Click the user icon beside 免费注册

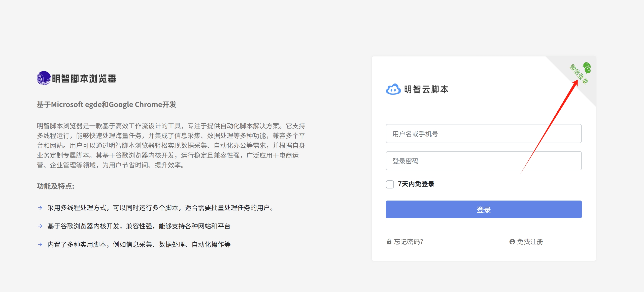point(512,242)
